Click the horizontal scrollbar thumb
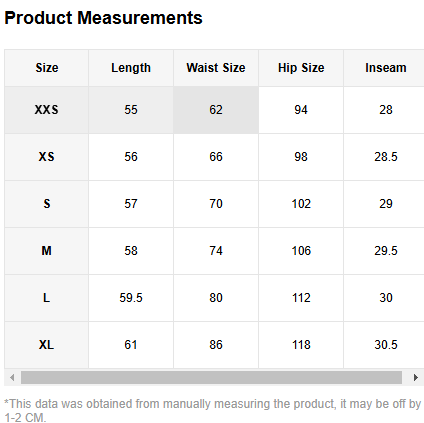The height and width of the screenshot is (423, 424). [x=211, y=378]
